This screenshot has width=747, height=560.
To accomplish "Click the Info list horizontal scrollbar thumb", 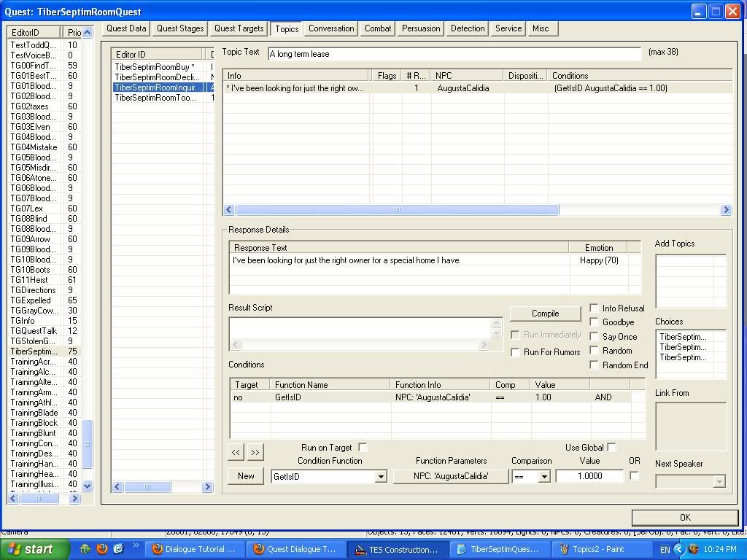I will (398, 209).
